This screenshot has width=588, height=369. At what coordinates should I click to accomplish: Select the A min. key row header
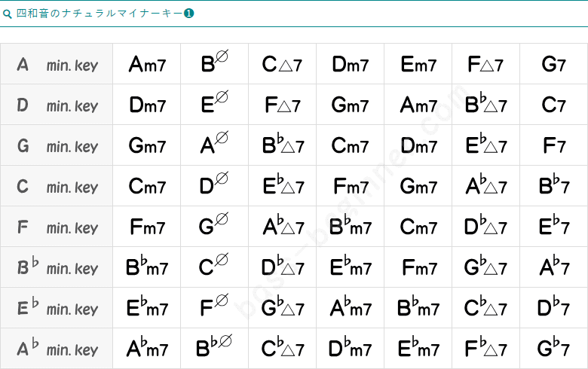57,65
